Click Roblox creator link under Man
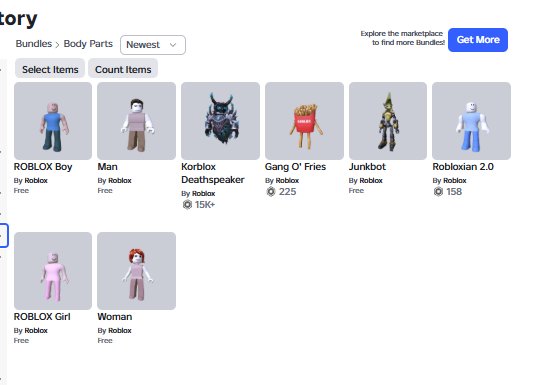 click(x=120, y=181)
